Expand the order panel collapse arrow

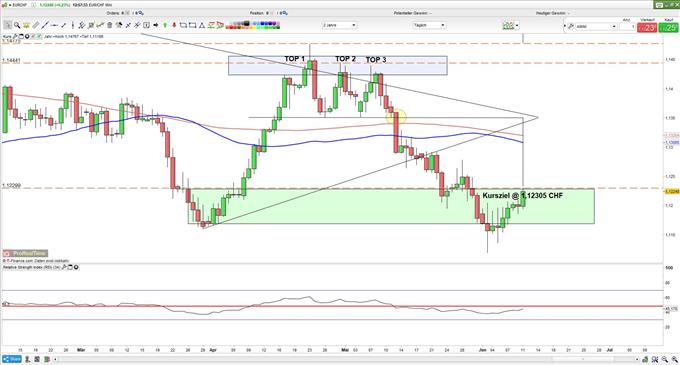(565, 26)
